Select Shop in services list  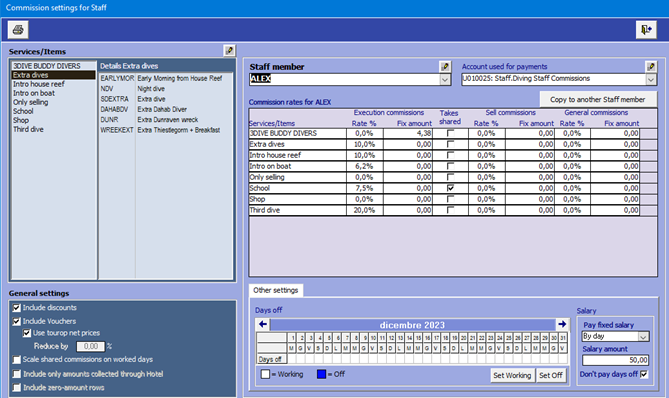click(53, 120)
